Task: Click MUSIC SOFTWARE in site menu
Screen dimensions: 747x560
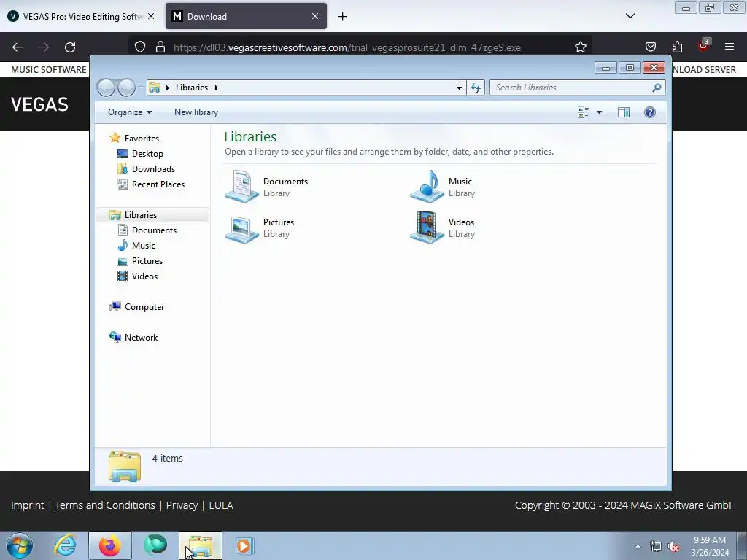Action: coord(49,69)
